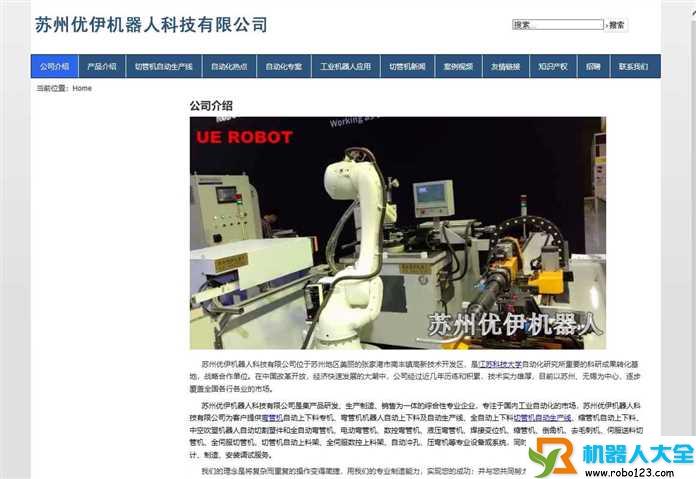
Task: Open the 自动化专案 menu item
Action: click(x=284, y=66)
